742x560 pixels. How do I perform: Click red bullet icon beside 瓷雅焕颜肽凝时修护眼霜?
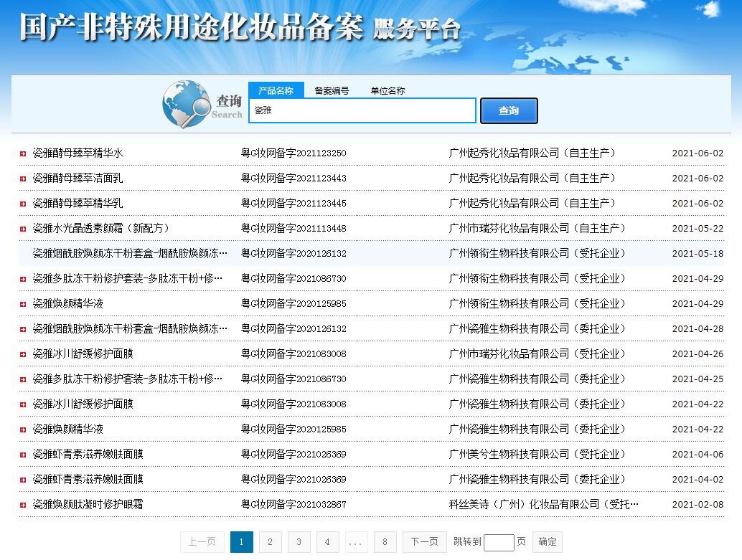23,505
